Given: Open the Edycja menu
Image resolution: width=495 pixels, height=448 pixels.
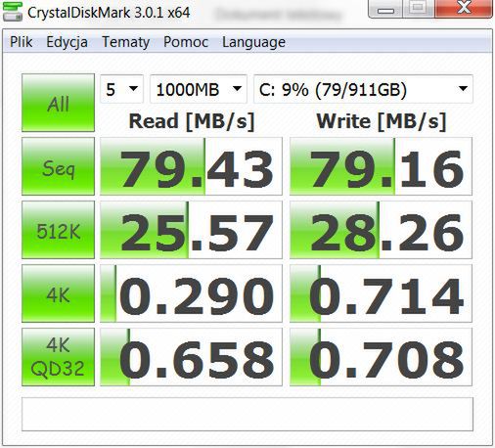Looking at the screenshot, I should click(67, 42).
